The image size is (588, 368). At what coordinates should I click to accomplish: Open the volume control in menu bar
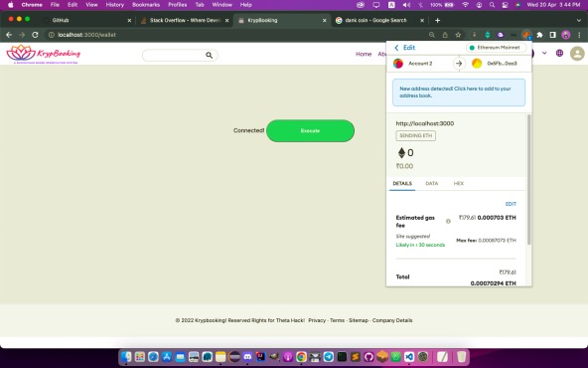click(406, 5)
